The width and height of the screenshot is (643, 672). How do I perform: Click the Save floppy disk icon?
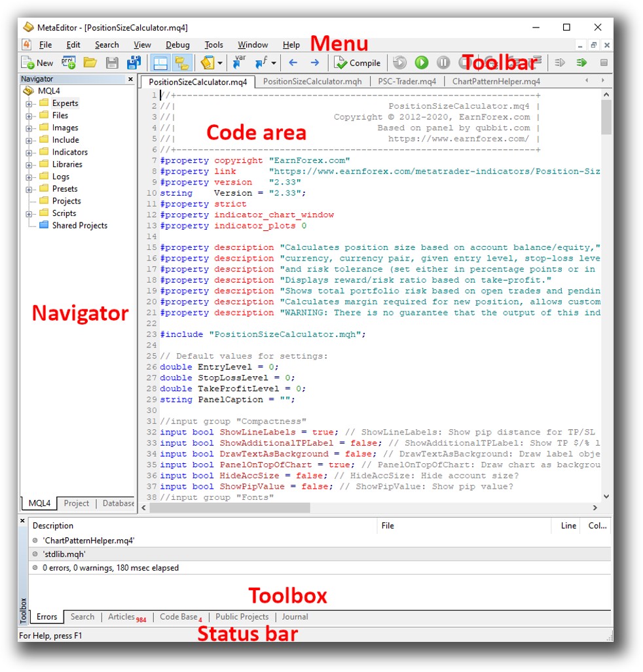[x=112, y=63]
